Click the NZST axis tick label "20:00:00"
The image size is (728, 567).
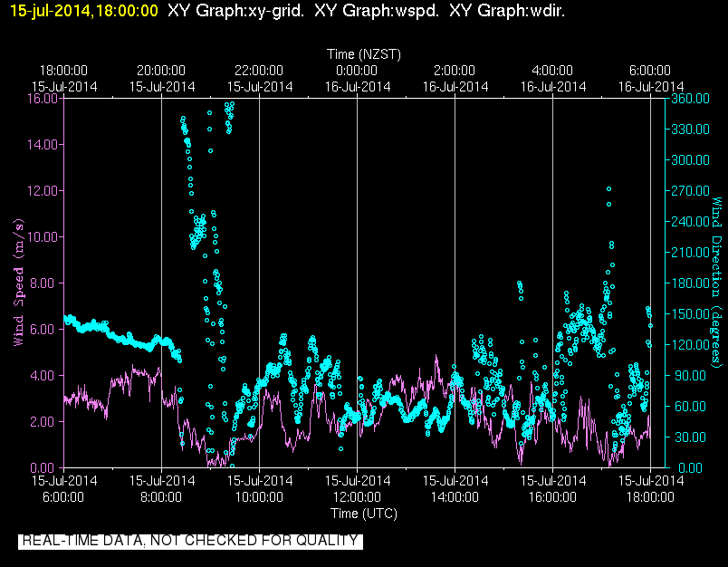[161, 71]
